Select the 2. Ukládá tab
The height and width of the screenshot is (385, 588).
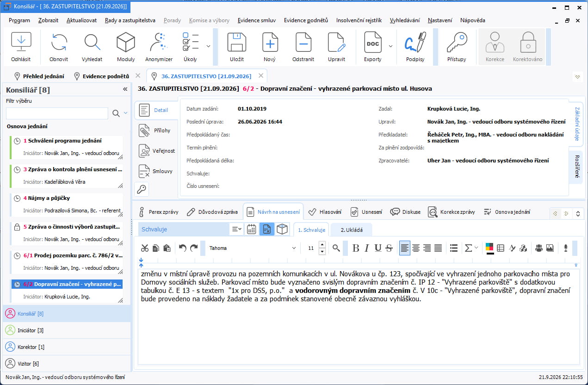click(x=352, y=230)
